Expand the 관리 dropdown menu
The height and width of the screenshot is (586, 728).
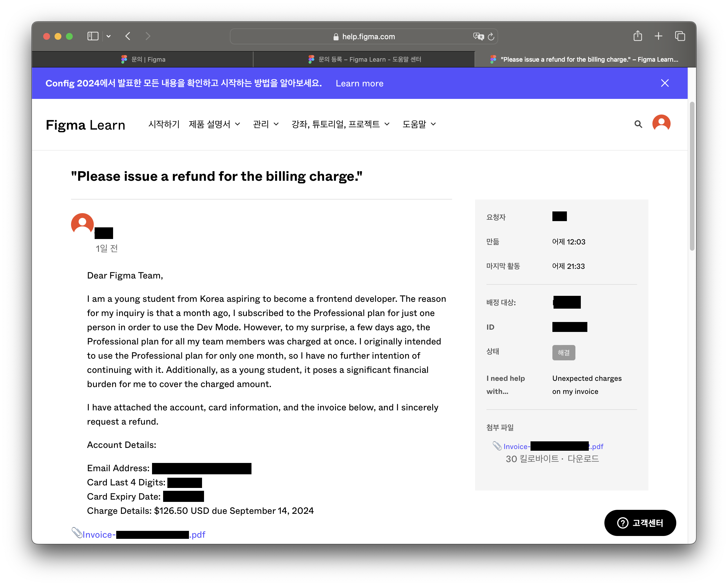coord(266,124)
